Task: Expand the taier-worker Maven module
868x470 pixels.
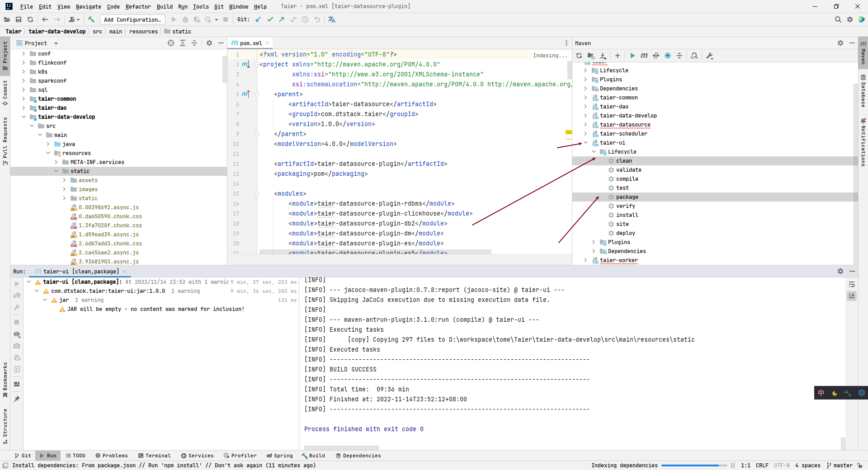Action: (586, 260)
